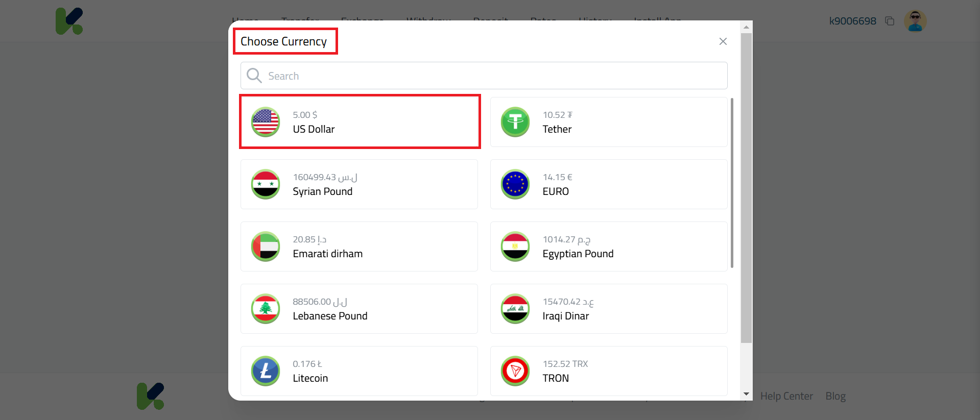Select Lebanese Pound from the list
The image size is (980, 420).
(x=359, y=309)
